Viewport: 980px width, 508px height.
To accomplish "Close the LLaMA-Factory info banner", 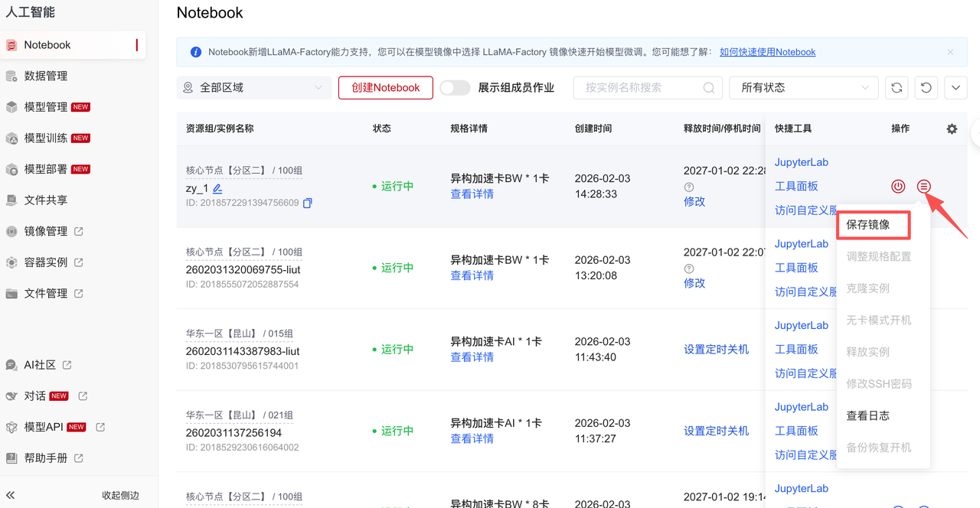I will [950, 52].
